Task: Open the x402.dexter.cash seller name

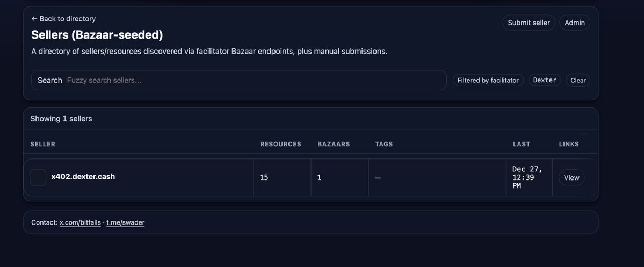Action: pos(83,177)
